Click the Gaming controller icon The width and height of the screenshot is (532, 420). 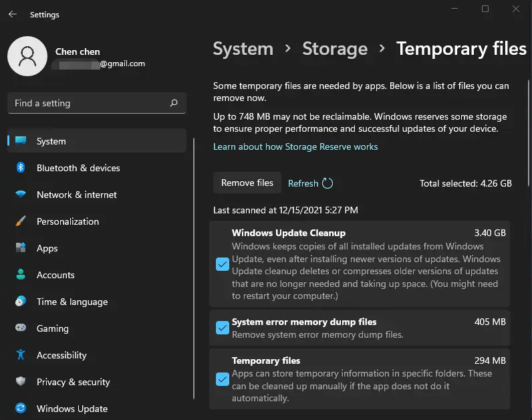pos(21,328)
